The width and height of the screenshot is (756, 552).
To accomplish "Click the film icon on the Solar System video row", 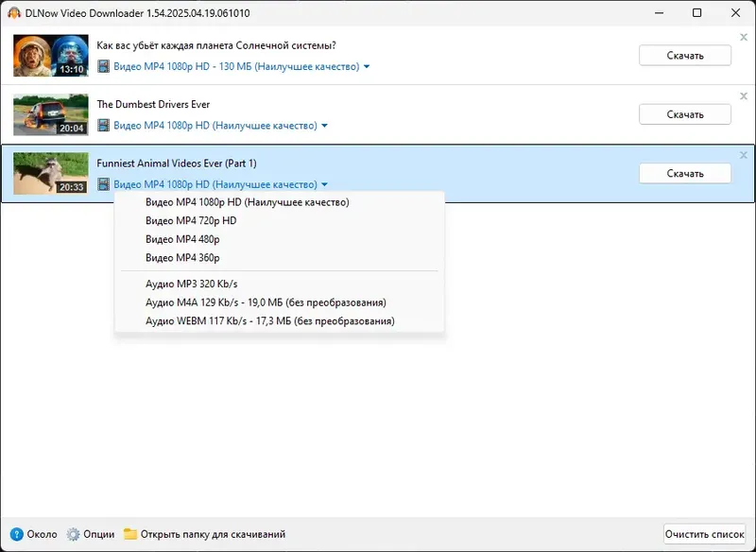I will point(104,67).
